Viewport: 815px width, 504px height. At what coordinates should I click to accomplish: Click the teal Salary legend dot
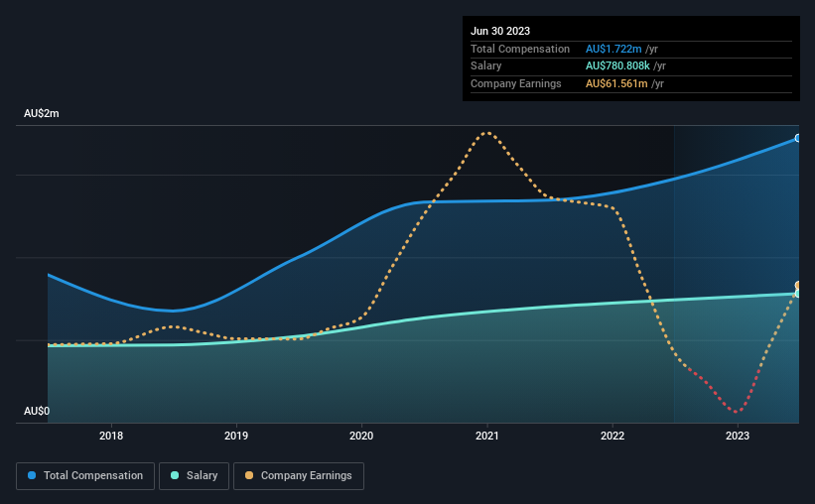click(175, 475)
